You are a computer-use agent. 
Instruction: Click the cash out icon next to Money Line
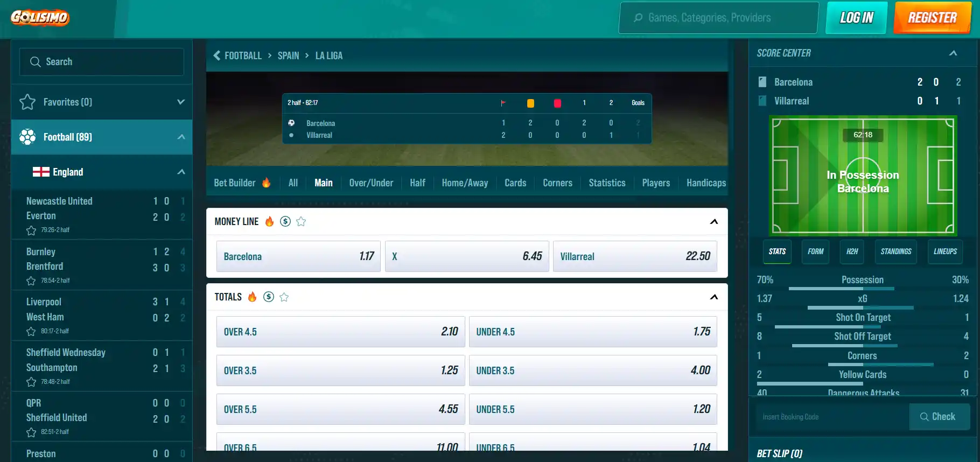pyautogui.click(x=285, y=221)
